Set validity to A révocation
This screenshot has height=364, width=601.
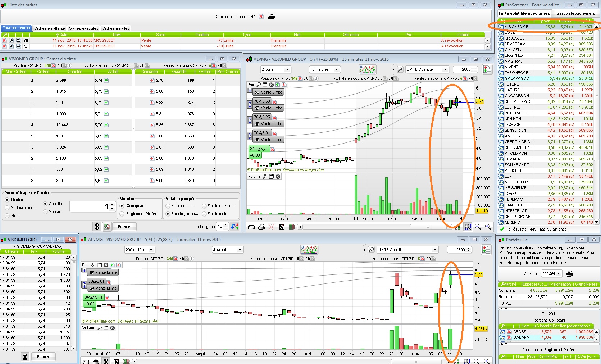[x=180, y=206]
